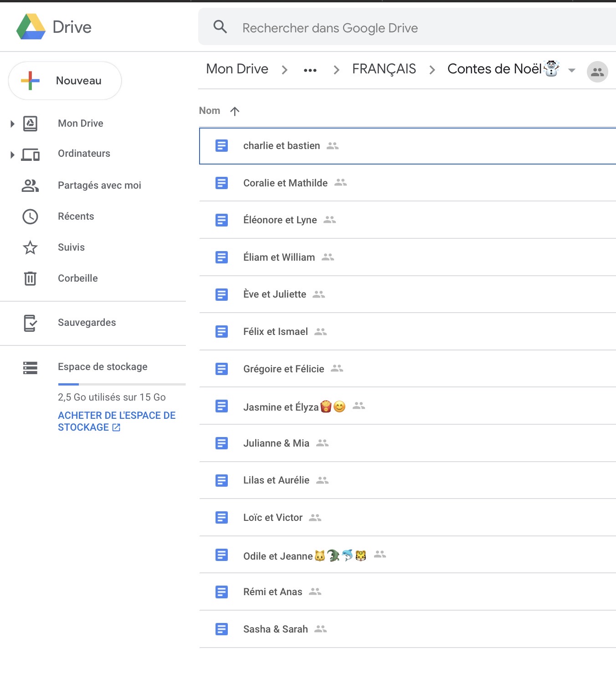The width and height of the screenshot is (616, 674).
Task: Click the search magnifier icon
Action: 220,27
